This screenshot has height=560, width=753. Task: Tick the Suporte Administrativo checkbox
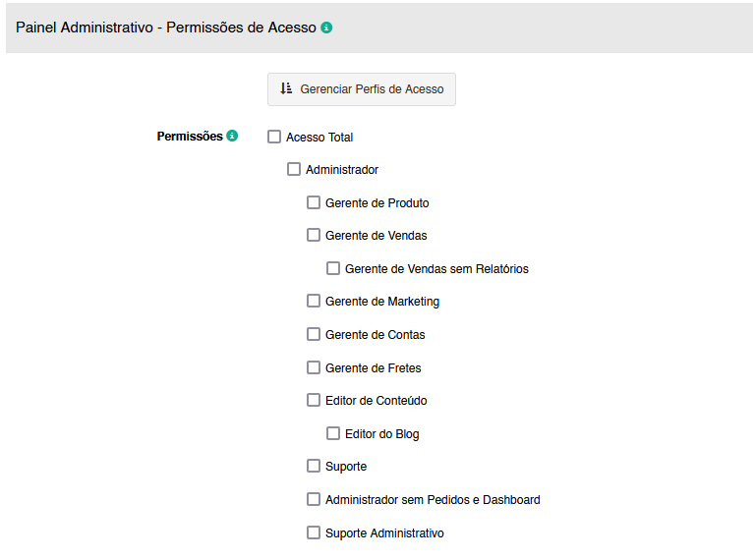tap(314, 532)
